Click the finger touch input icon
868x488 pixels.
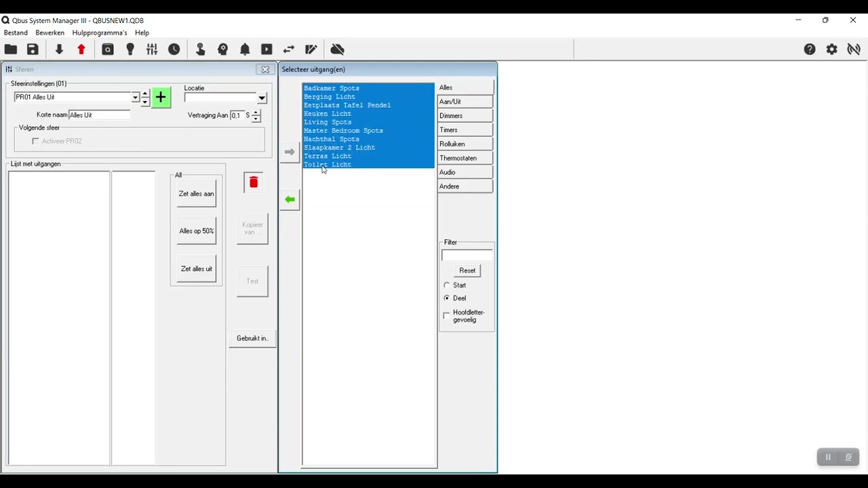200,49
